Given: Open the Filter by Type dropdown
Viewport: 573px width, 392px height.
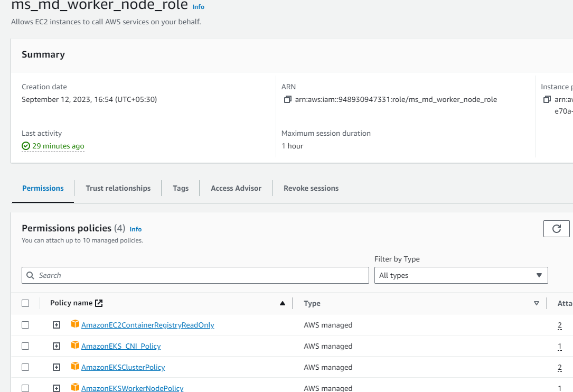Looking at the screenshot, I should [x=461, y=275].
